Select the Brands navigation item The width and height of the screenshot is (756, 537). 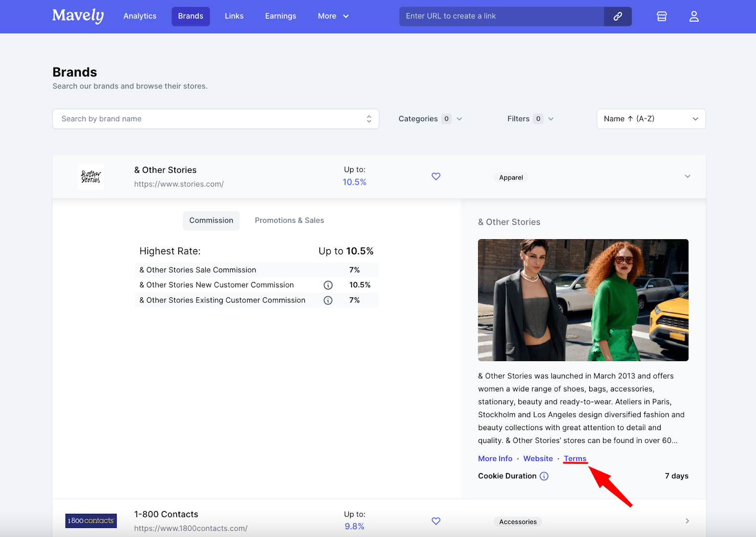click(190, 16)
